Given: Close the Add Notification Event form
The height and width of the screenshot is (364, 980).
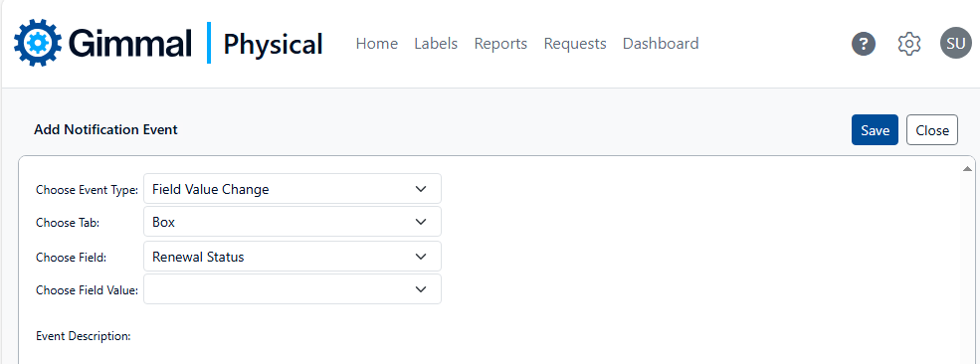Looking at the screenshot, I should 932,130.
